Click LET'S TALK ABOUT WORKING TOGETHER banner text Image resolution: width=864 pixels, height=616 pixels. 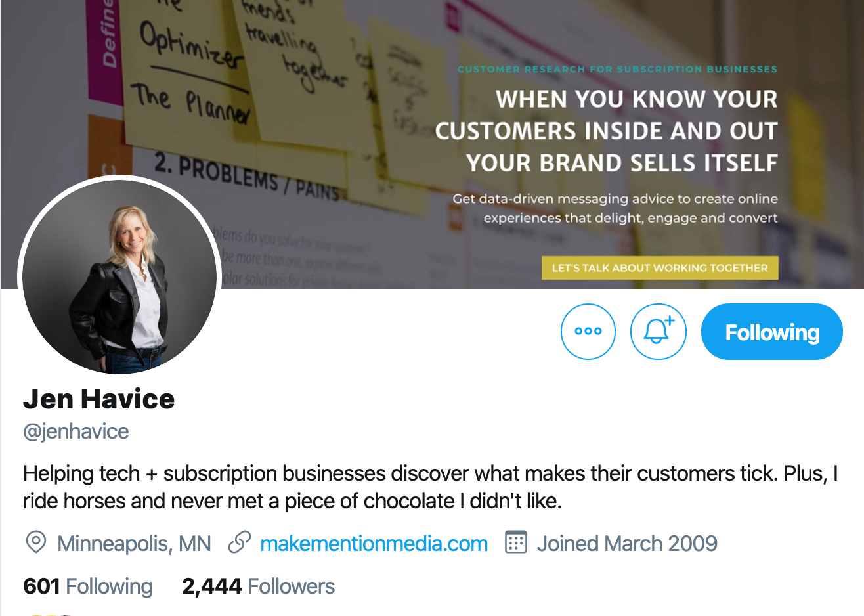tap(659, 267)
